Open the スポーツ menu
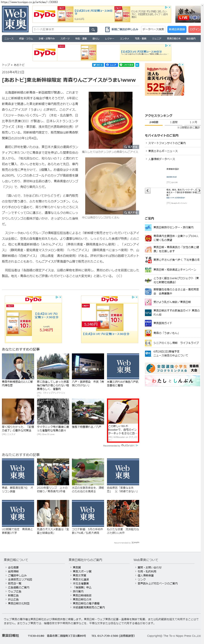 65,38
